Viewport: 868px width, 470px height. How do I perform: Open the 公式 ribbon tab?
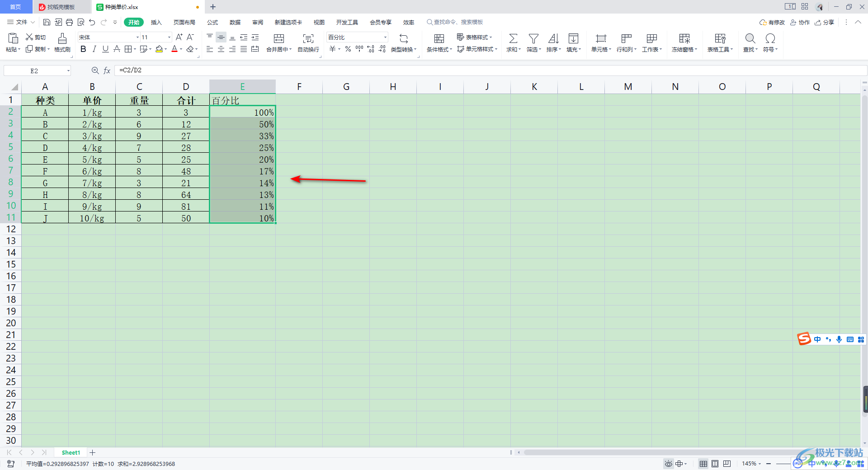pyautogui.click(x=212, y=22)
